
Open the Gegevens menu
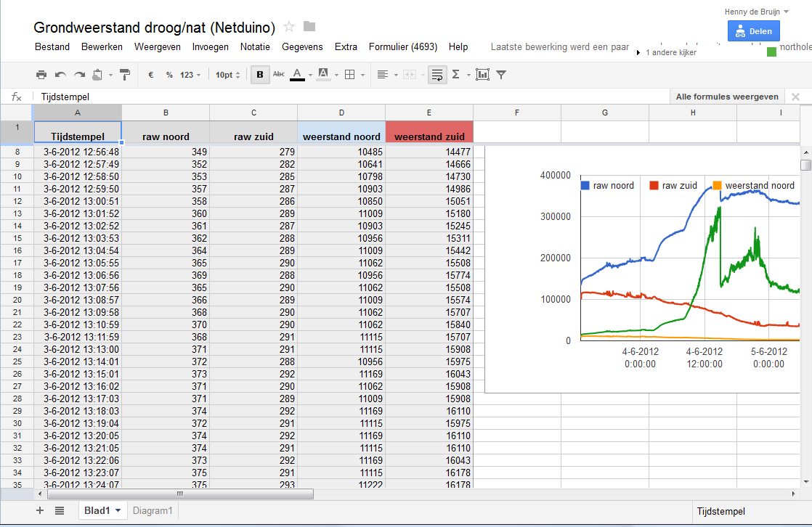[302, 46]
